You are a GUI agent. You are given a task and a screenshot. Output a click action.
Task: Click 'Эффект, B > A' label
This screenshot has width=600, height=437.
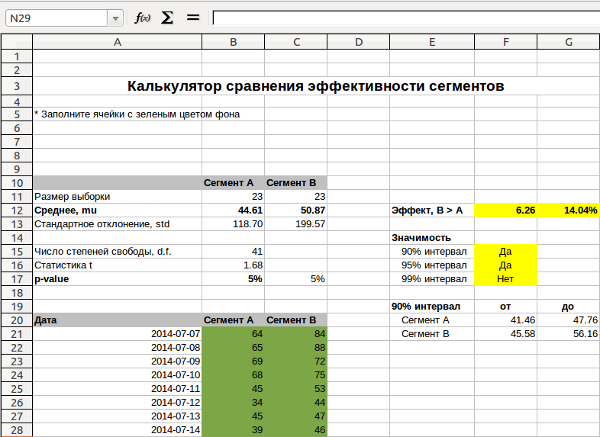coord(427,210)
